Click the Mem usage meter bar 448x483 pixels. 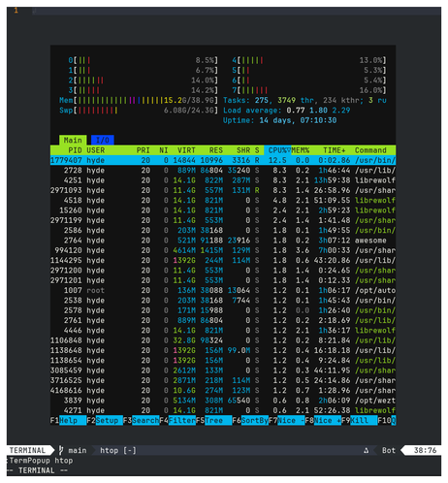pyautogui.click(x=139, y=100)
